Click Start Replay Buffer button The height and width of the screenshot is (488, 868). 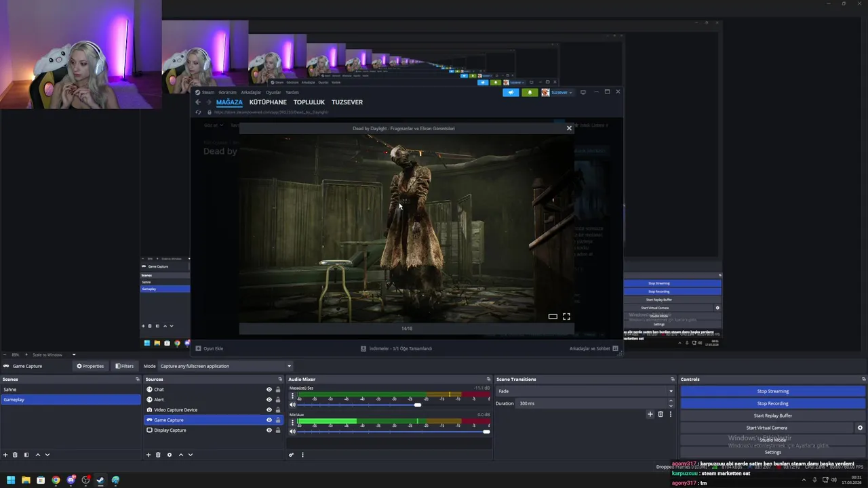point(773,415)
